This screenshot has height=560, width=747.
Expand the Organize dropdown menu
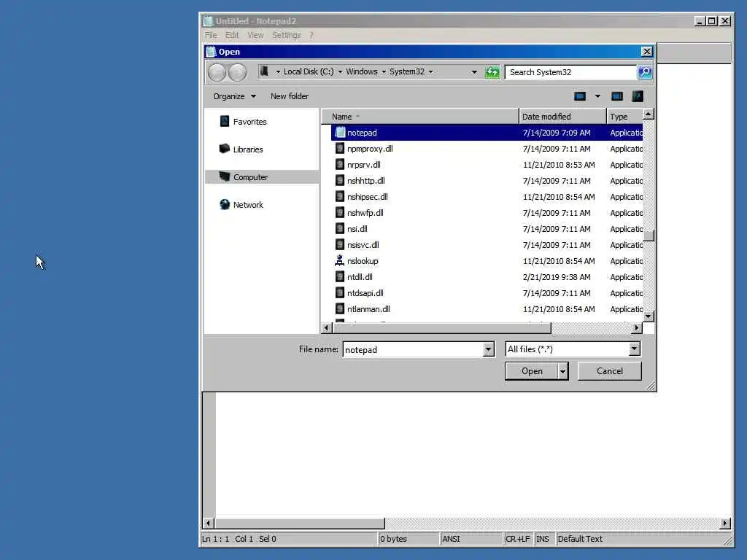234,96
